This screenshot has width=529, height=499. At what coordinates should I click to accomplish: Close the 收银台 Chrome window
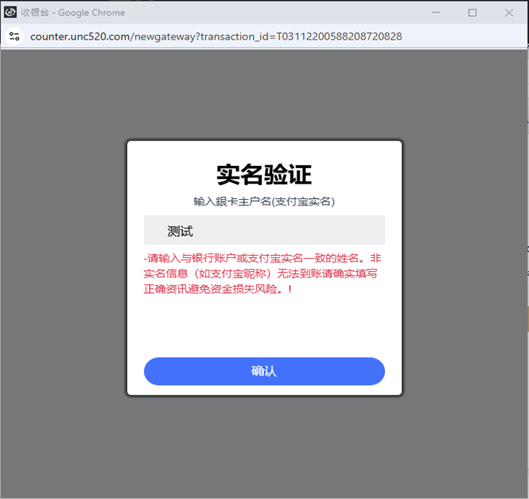[509, 12]
